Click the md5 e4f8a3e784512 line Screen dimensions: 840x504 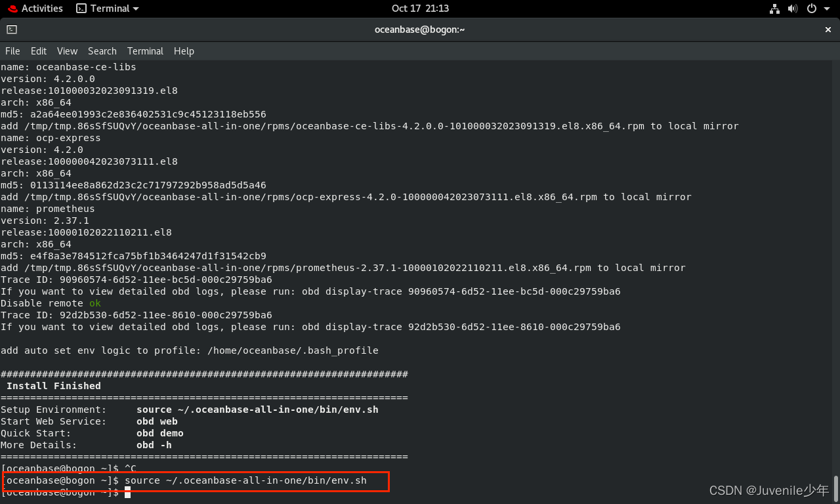[x=133, y=256]
